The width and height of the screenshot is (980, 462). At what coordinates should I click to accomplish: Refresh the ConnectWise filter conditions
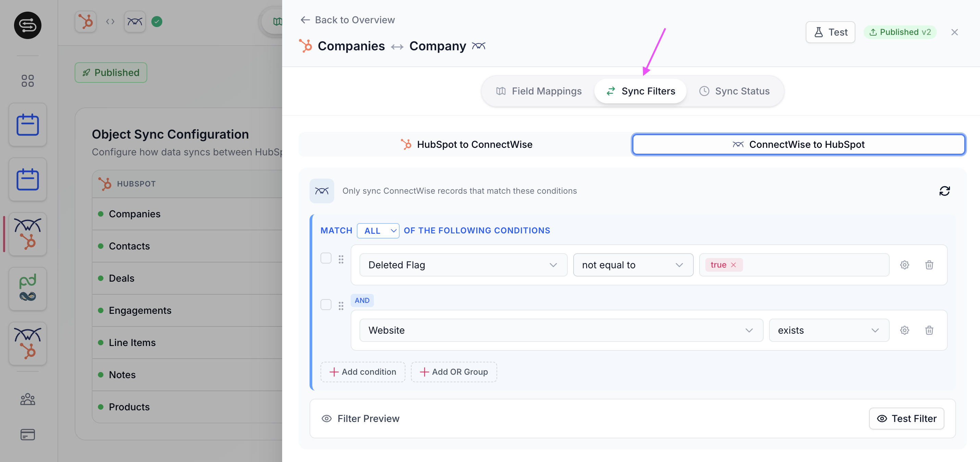coord(945,191)
